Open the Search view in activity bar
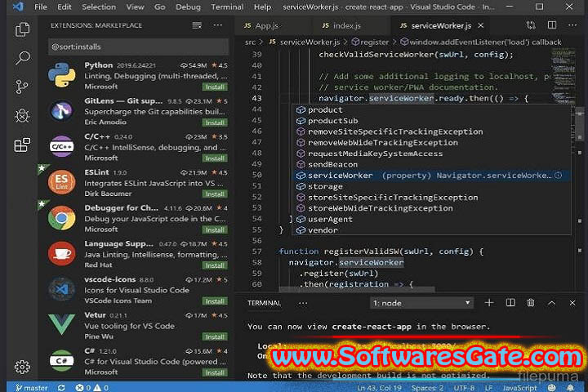Image resolution: width=588 pixels, height=392 pixels. 22,58
